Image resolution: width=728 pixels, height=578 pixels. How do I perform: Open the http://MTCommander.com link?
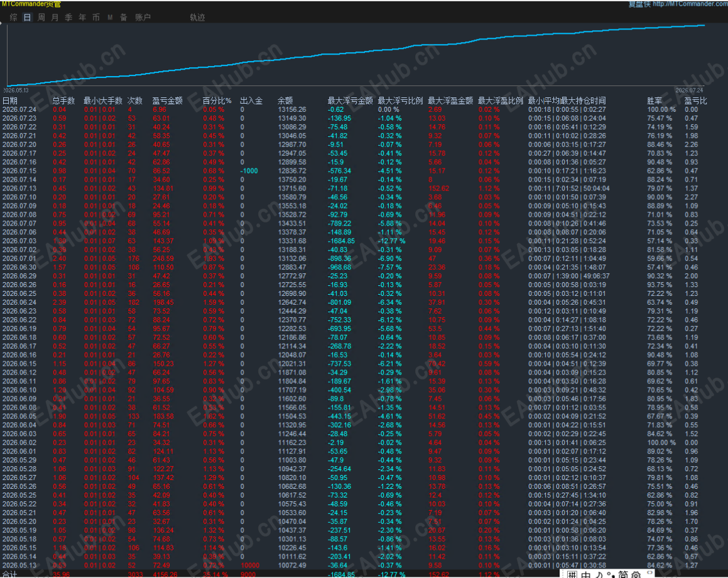(x=690, y=4)
